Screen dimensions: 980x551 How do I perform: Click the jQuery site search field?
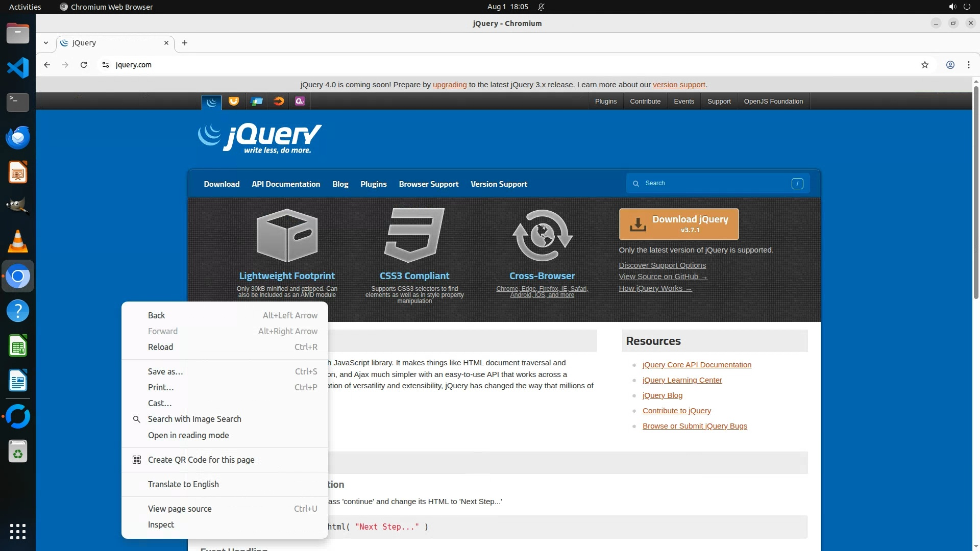(715, 183)
